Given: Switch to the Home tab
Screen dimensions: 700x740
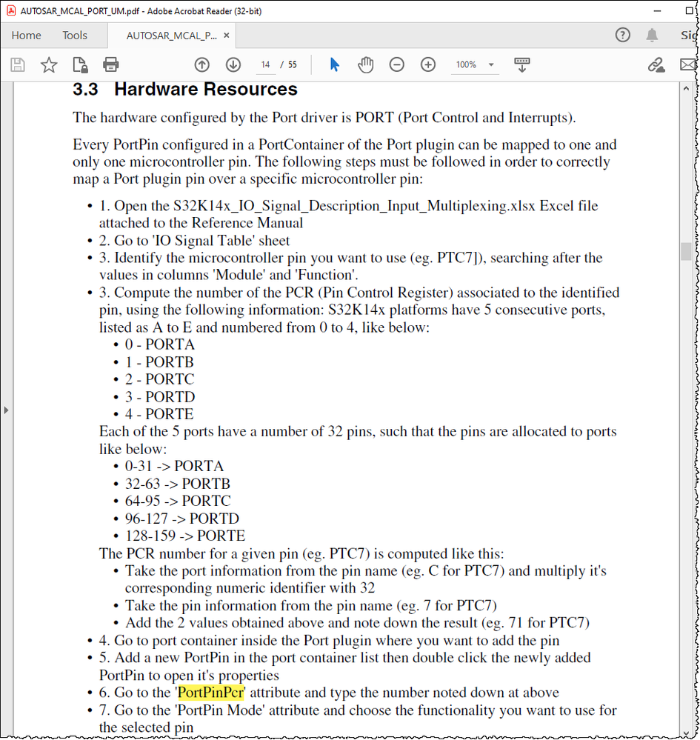Looking at the screenshot, I should (x=27, y=36).
